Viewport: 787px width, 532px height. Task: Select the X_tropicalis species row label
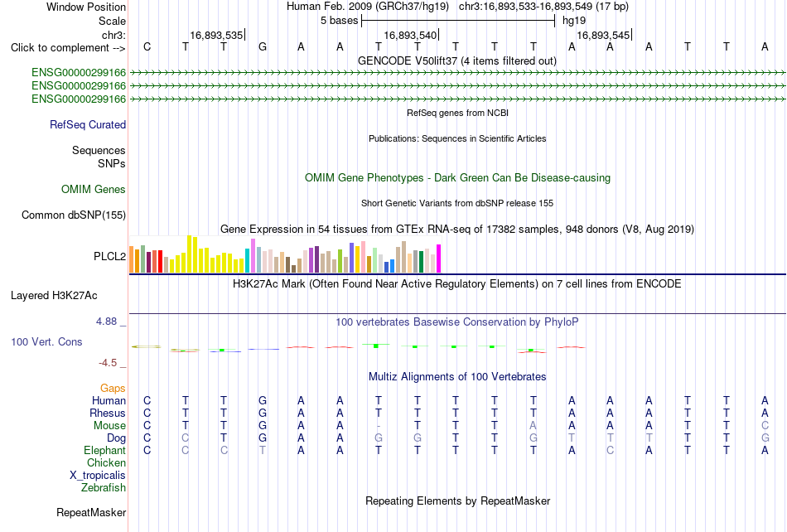[x=98, y=476]
